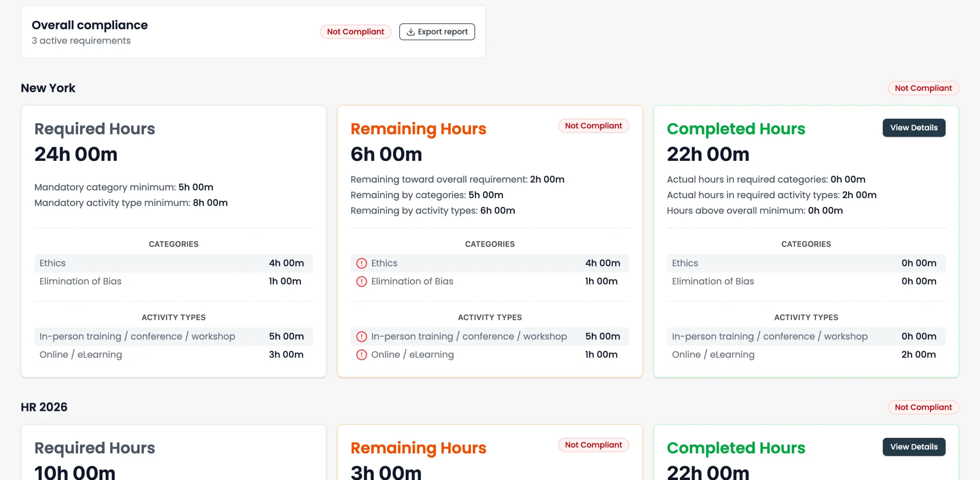Click the Completed Hours title in New York card
Viewport: 980px width, 480px height.
tap(736, 129)
